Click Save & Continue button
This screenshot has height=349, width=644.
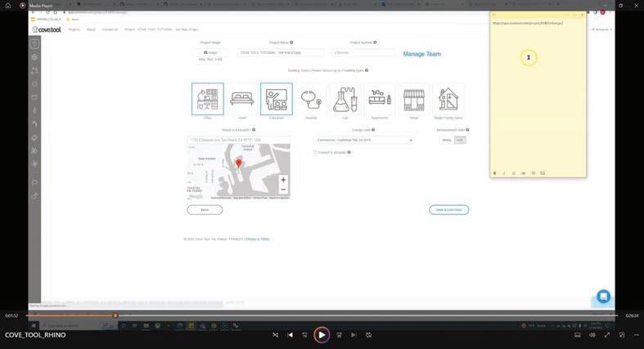449,210
